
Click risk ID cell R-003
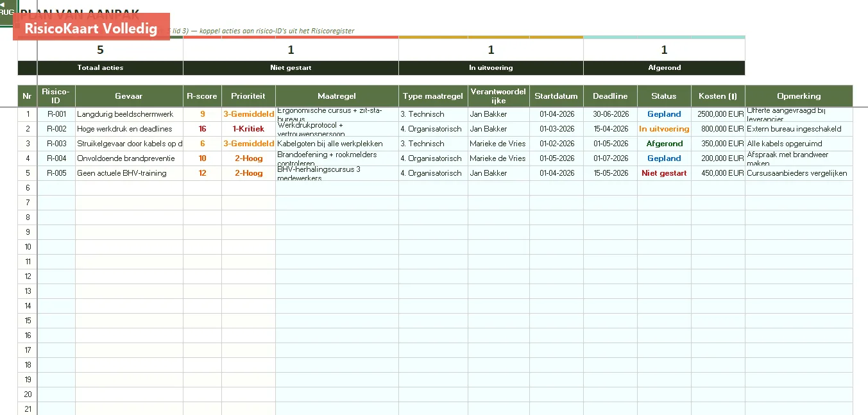56,144
